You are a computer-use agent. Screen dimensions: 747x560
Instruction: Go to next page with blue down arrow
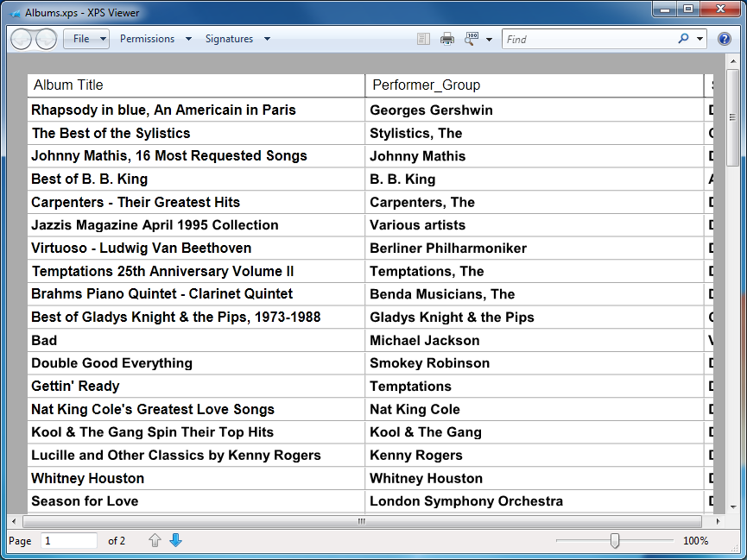tap(176, 540)
